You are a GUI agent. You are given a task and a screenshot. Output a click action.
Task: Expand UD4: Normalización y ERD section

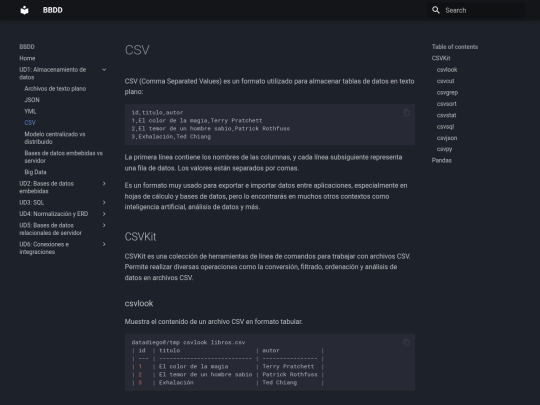(104, 214)
